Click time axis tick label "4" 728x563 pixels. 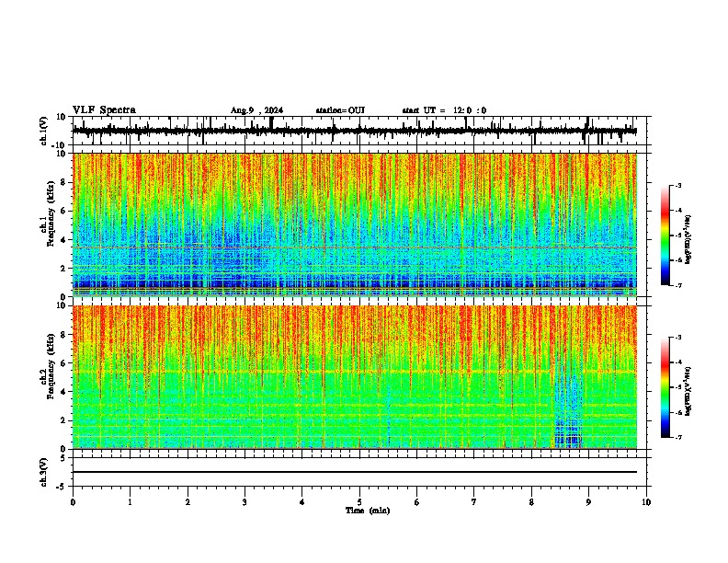pyautogui.click(x=302, y=502)
